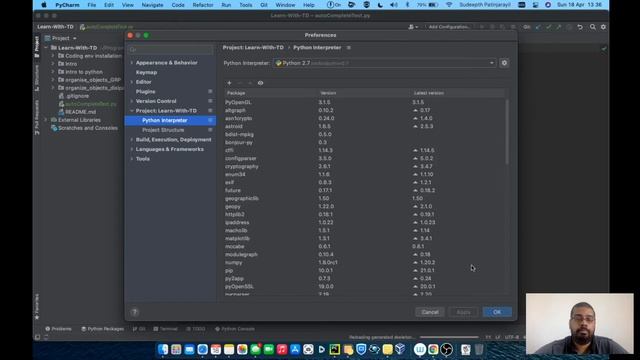Image resolution: width=640 pixels, height=360 pixels.
Task: Open the Problems tool window tab
Action: click(58, 329)
